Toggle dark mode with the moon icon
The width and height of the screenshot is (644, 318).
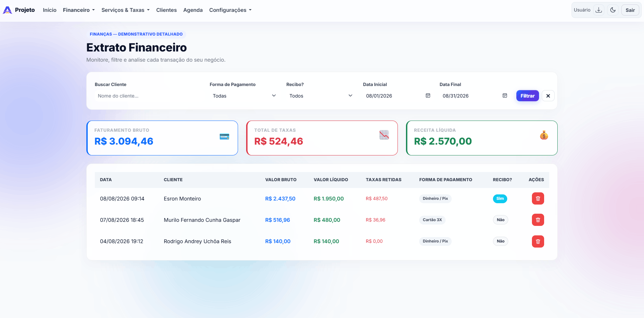pos(613,10)
